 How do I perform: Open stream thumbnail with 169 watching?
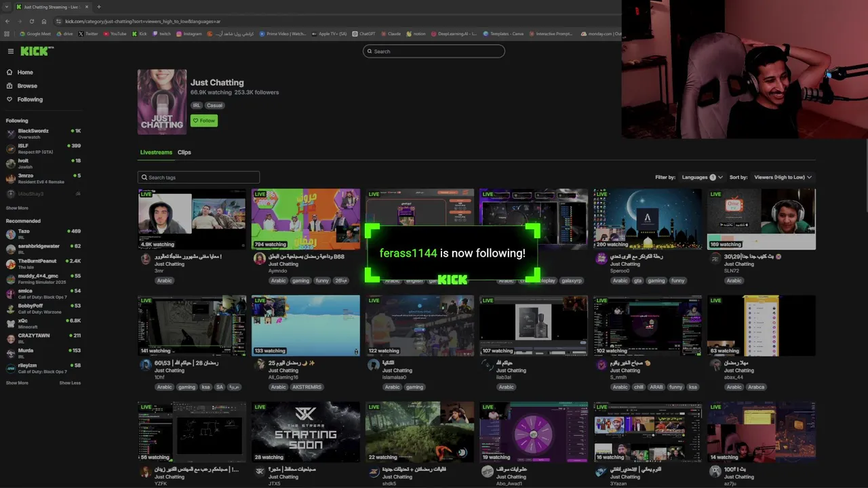(x=762, y=219)
